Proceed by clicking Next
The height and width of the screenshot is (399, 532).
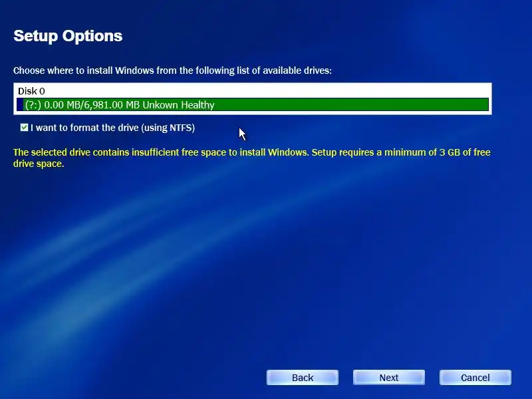point(389,378)
